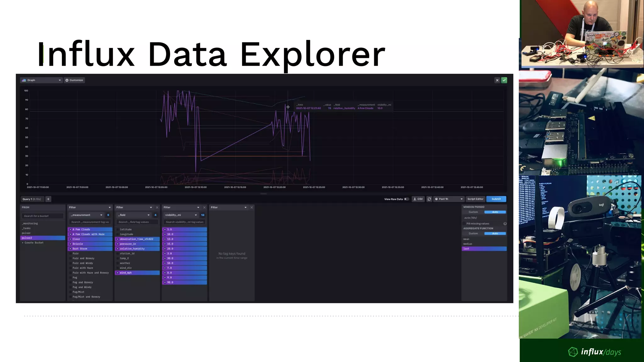This screenshot has height=362, width=644.
Task: Deselect A Few Clouds measurement
Action: [x=90, y=229]
